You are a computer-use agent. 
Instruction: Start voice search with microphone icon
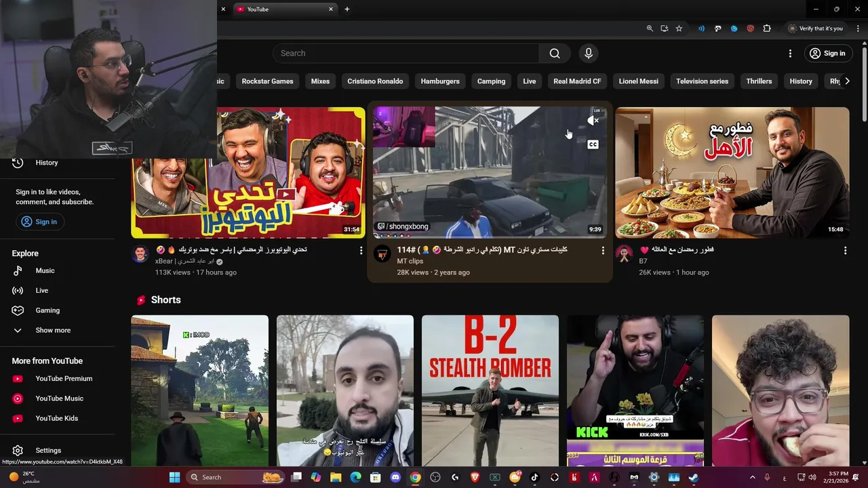[589, 54]
